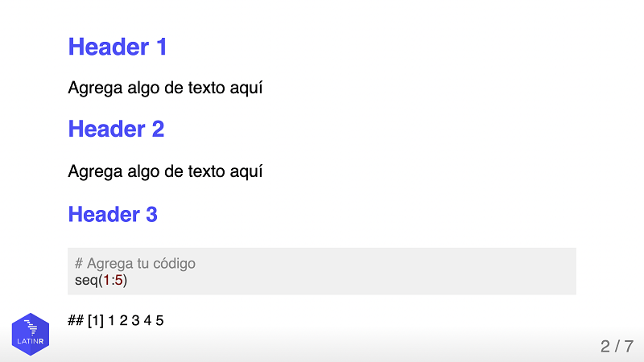644x362 pixels.
Task: Click the final "5" in the output
Action: 159,321
